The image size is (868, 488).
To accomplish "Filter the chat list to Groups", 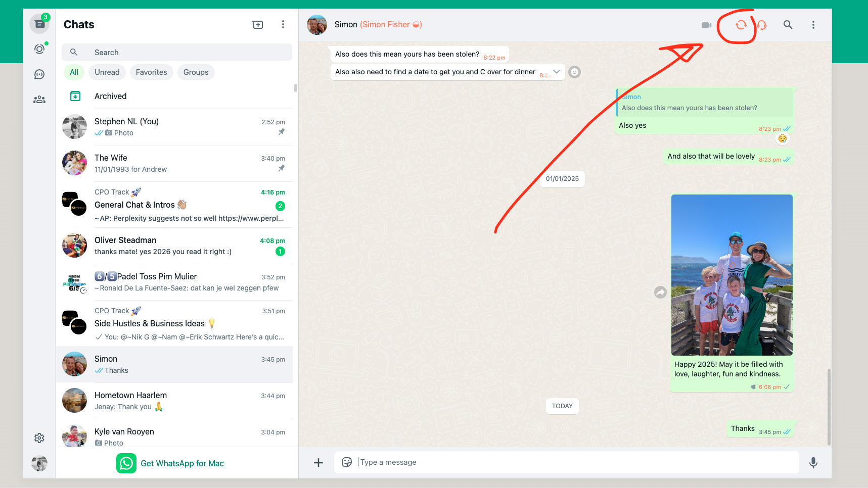I will 196,72.
